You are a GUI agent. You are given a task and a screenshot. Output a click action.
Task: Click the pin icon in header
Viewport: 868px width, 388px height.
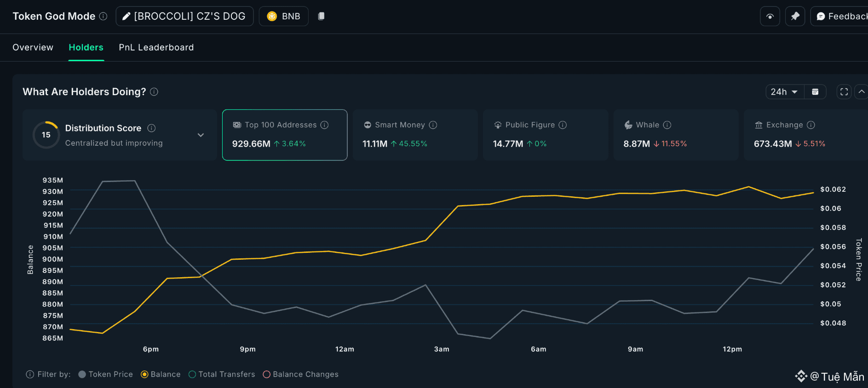pyautogui.click(x=795, y=17)
